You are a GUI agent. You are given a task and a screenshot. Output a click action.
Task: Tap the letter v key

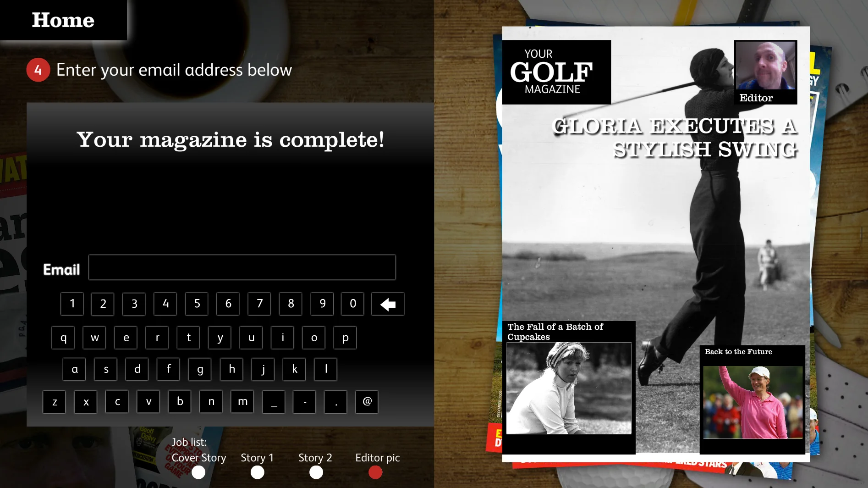coord(148,402)
